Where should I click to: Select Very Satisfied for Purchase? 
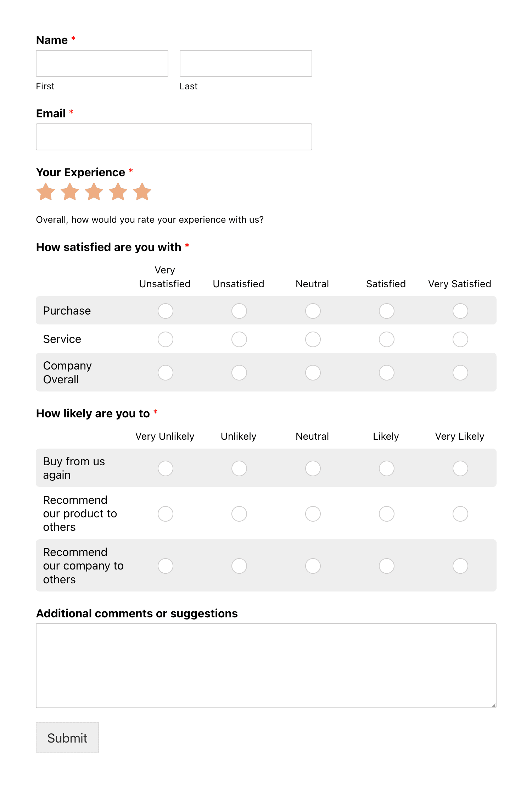tap(460, 311)
